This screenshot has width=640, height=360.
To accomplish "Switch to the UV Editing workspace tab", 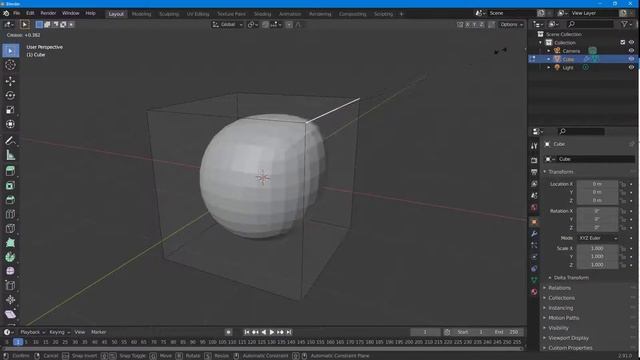I will point(198,14).
